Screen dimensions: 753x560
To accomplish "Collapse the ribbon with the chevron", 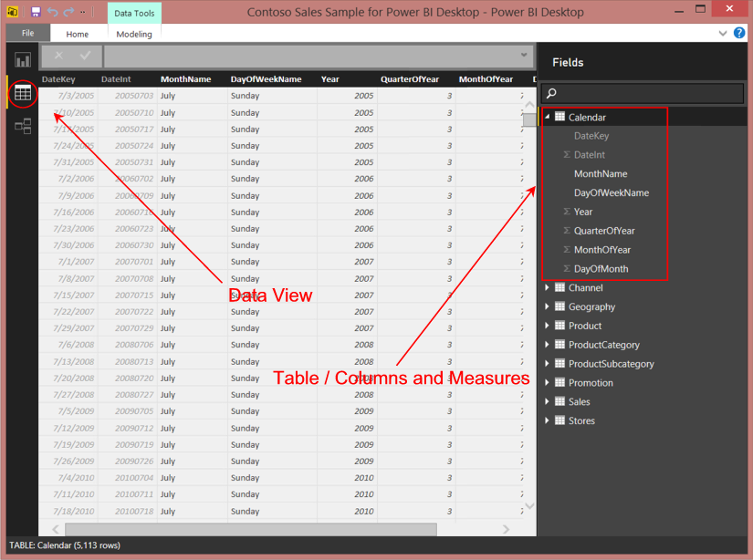I will [x=722, y=33].
